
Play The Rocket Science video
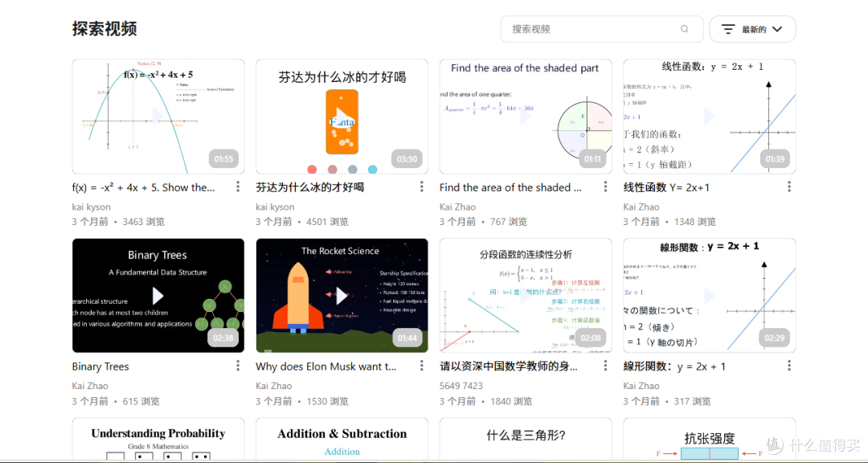342,296
